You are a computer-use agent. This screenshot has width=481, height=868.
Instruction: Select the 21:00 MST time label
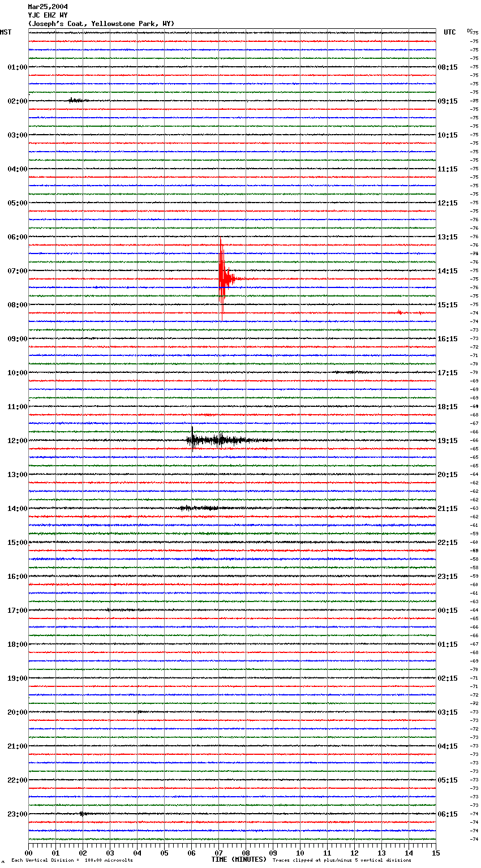[18, 746]
